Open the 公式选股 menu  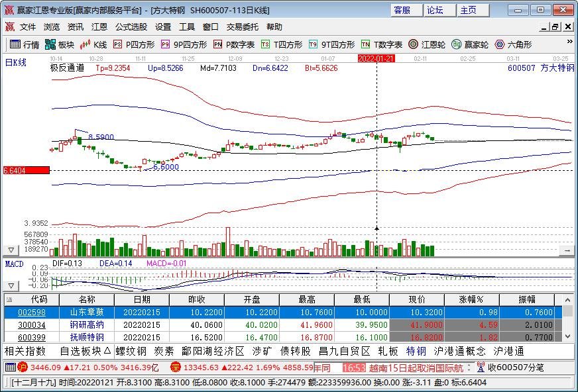[131, 27]
